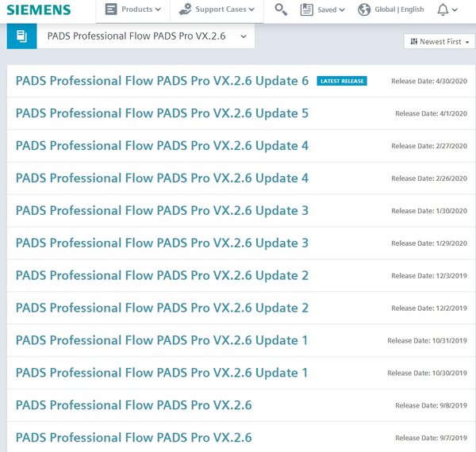The height and width of the screenshot is (452, 476).
Task: Click Release Date: 10/30/2019 text
Action: click(x=427, y=373)
